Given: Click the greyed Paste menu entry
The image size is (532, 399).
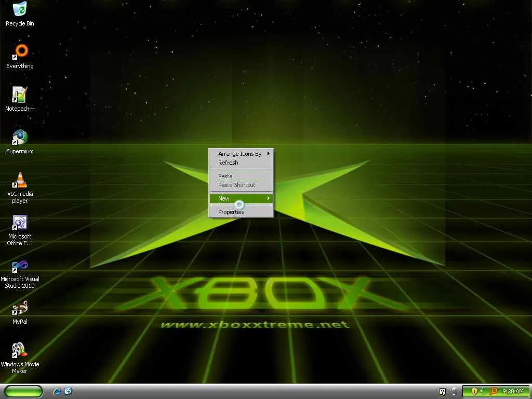Looking at the screenshot, I should click(x=241, y=176).
